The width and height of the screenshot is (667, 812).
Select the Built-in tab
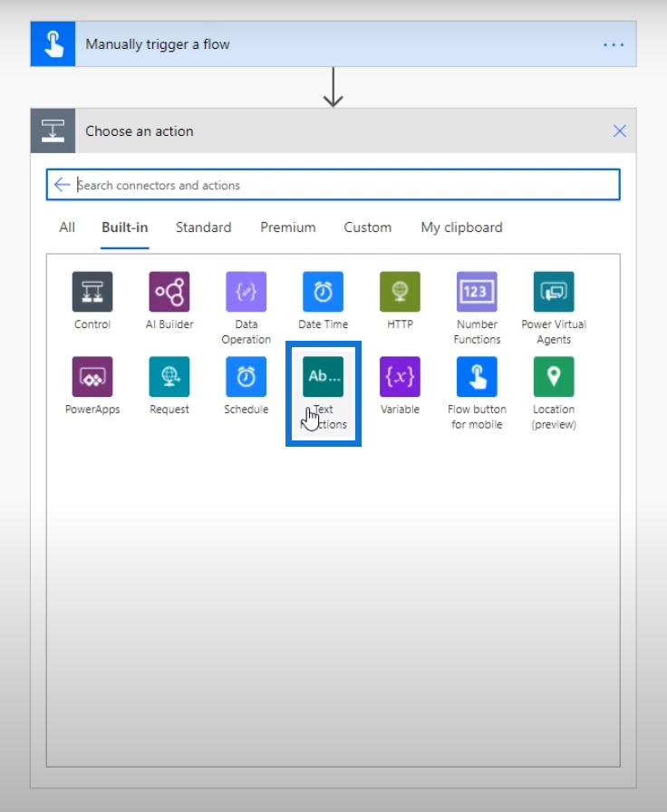pos(125,227)
